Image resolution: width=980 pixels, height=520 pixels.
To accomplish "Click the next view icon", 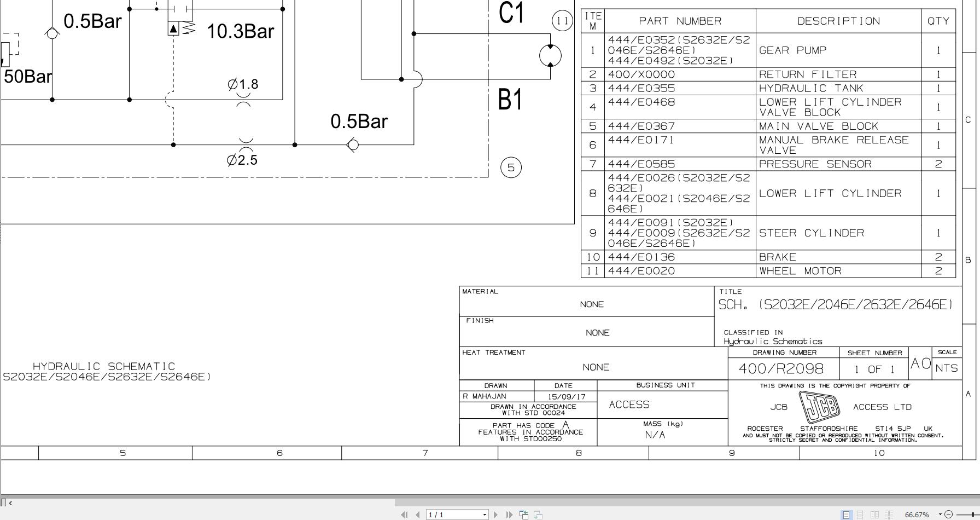I will (538, 515).
